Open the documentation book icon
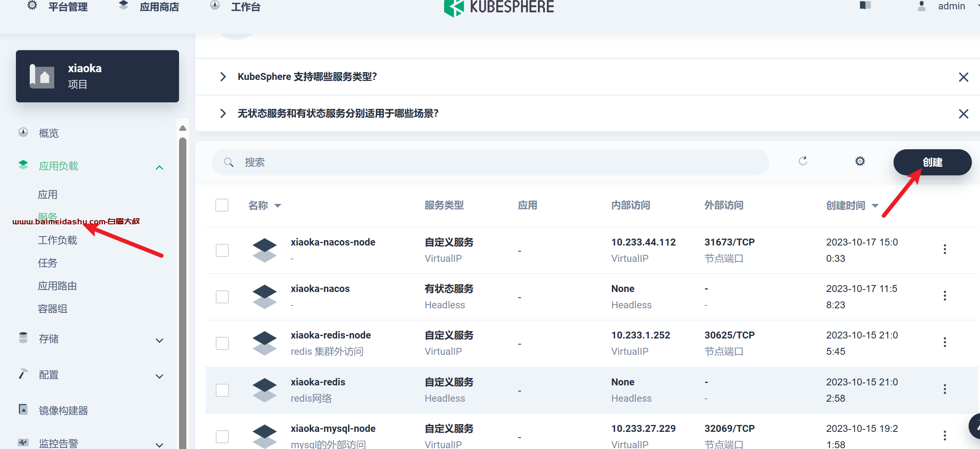980x449 pixels. pyautogui.click(x=865, y=5)
